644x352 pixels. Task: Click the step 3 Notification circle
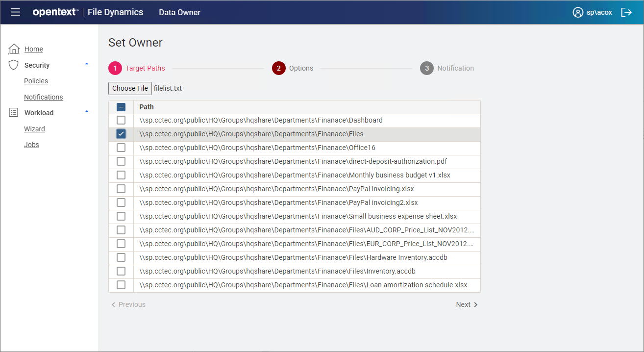click(x=426, y=68)
